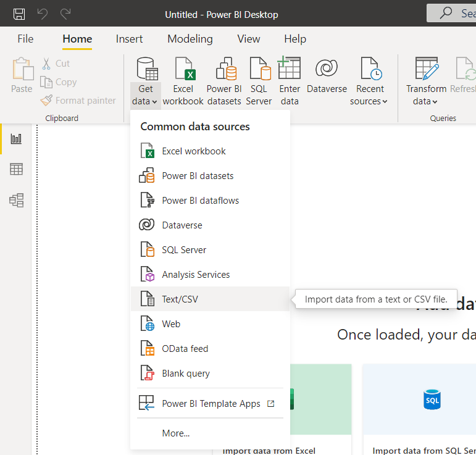Click More... at menu bottom
The height and width of the screenshot is (455, 476).
pos(210,433)
